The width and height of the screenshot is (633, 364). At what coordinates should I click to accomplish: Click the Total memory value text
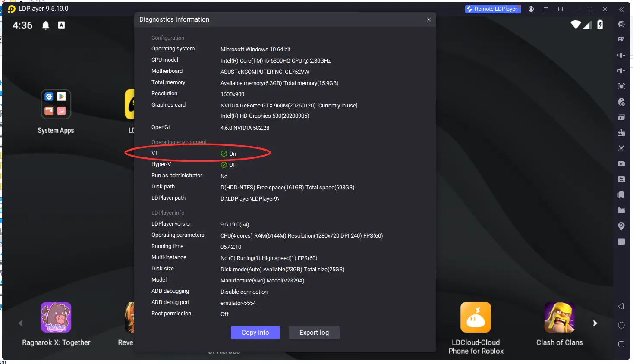tap(279, 83)
